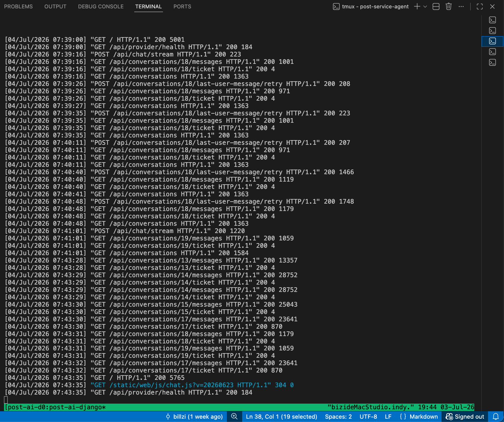504x422 pixels.
Task: Maximize the panel size
Action: (480, 7)
